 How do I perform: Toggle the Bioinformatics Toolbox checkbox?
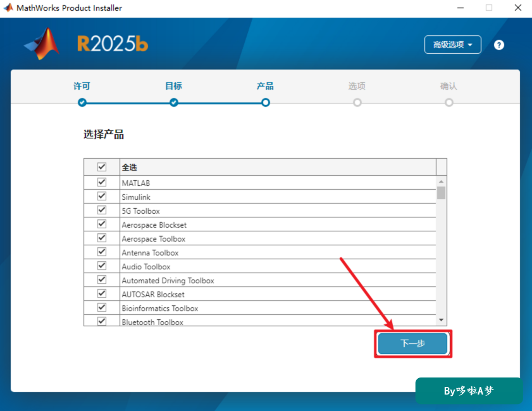click(x=102, y=307)
